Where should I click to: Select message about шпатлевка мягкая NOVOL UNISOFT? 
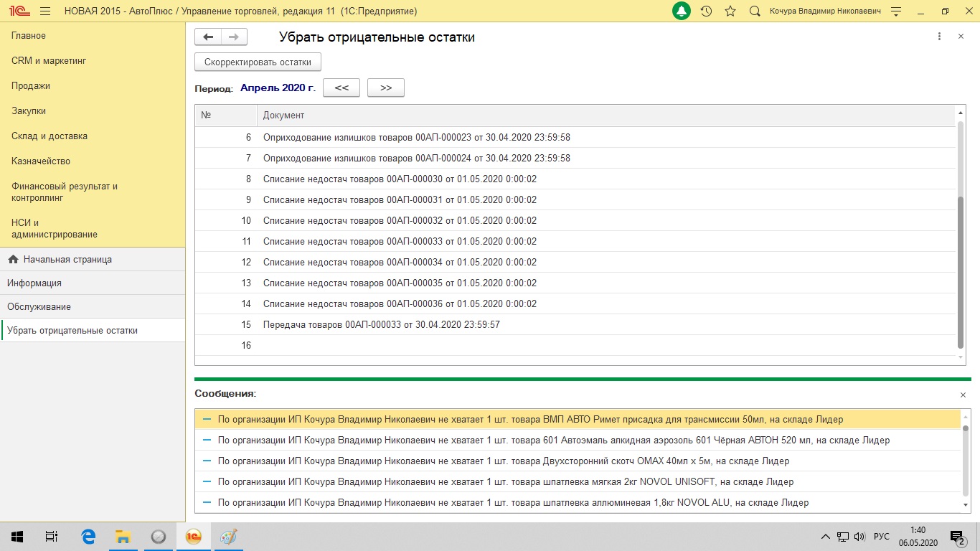pyautogui.click(x=578, y=481)
